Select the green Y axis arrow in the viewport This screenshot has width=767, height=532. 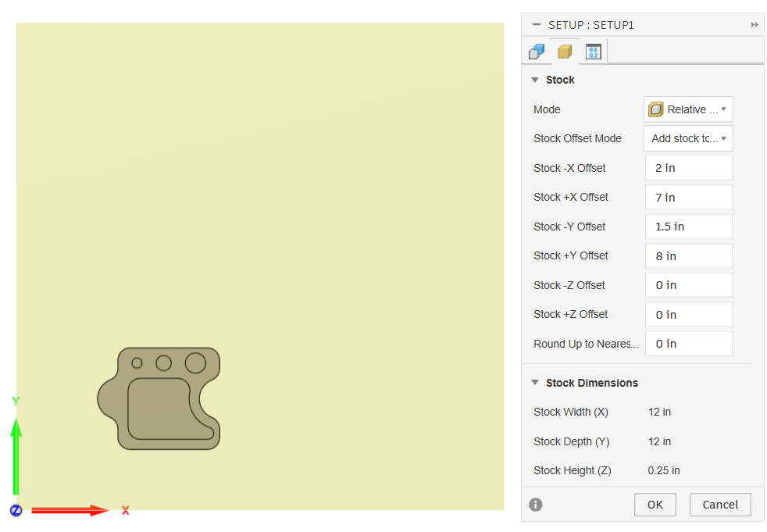(16, 456)
